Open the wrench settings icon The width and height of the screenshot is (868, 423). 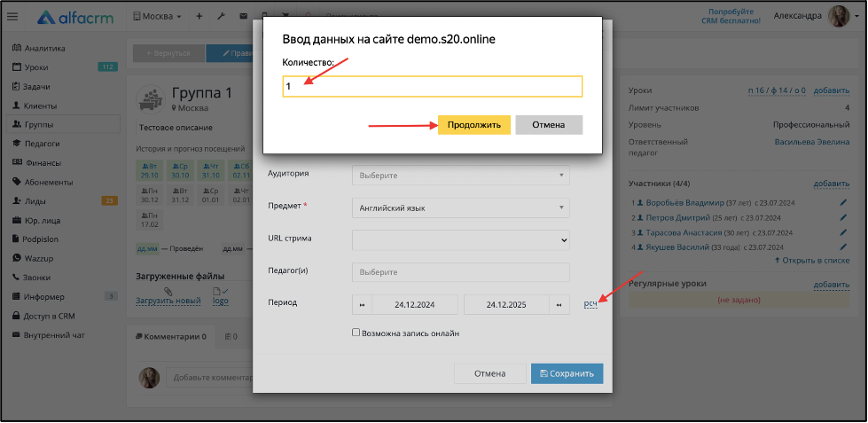pyautogui.click(x=220, y=17)
